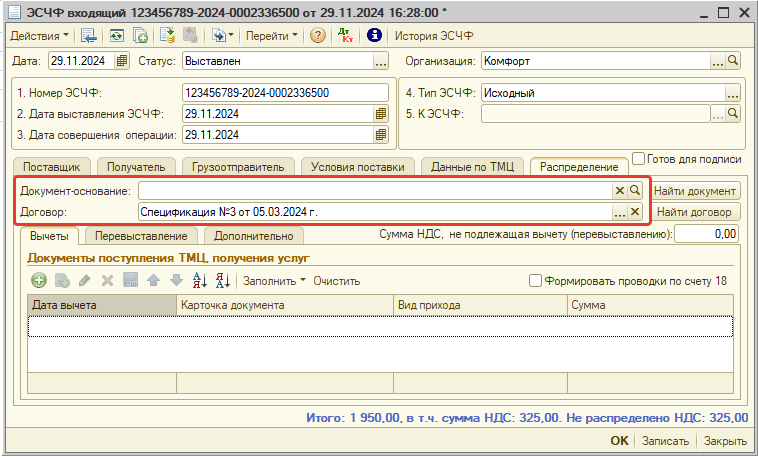Viewport: 758px width, 460px height.
Task: Switch to the Условия поставки tab
Action: tap(358, 167)
